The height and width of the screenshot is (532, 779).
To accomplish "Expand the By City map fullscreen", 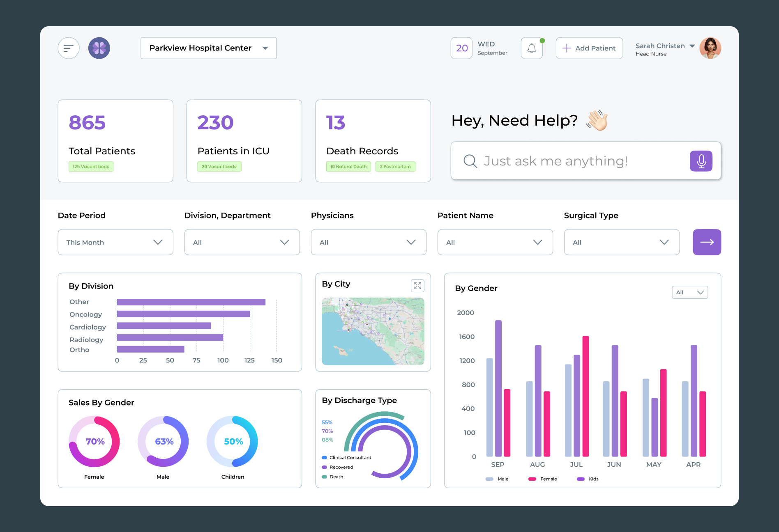I will [417, 286].
